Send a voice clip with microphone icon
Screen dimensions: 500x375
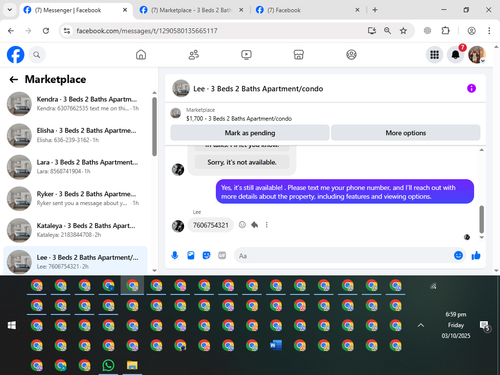175,256
